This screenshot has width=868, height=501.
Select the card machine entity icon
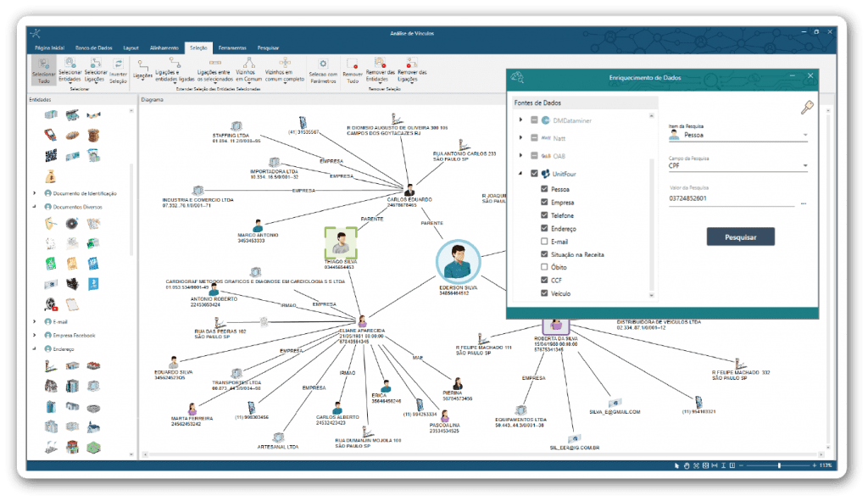tap(50, 135)
